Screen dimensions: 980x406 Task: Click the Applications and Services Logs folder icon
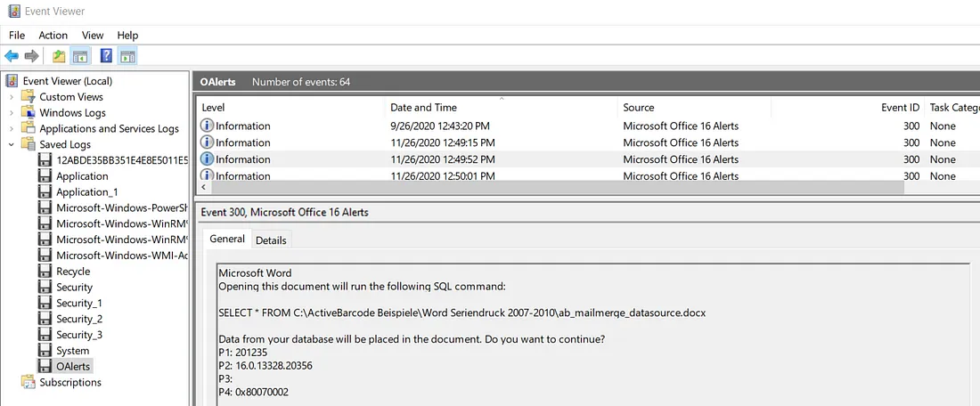pos(29,129)
